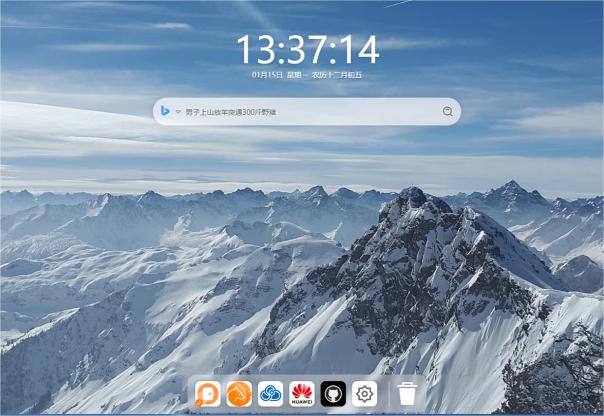Click the Bing logo in search bar
The width and height of the screenshot is (604, 416).
point(165,112)
